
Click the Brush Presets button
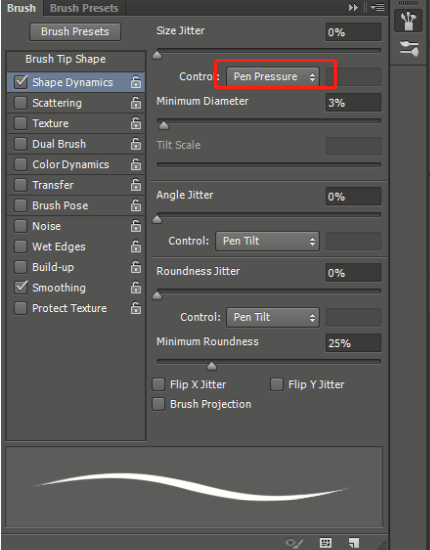pos(75,32)
